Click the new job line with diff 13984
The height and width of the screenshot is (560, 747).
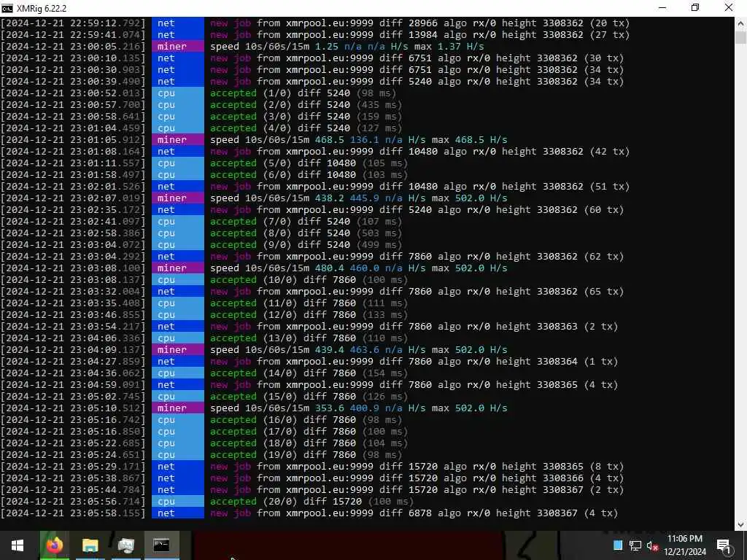(315, 35)
